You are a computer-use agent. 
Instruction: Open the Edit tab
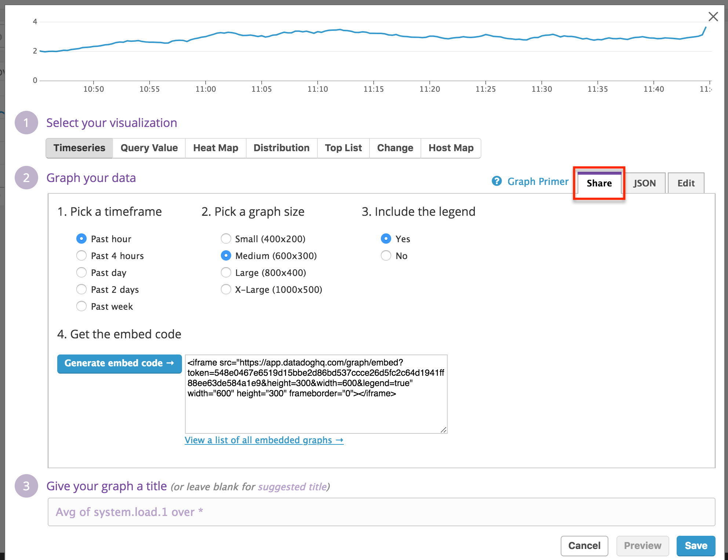[x=685, y=183]
